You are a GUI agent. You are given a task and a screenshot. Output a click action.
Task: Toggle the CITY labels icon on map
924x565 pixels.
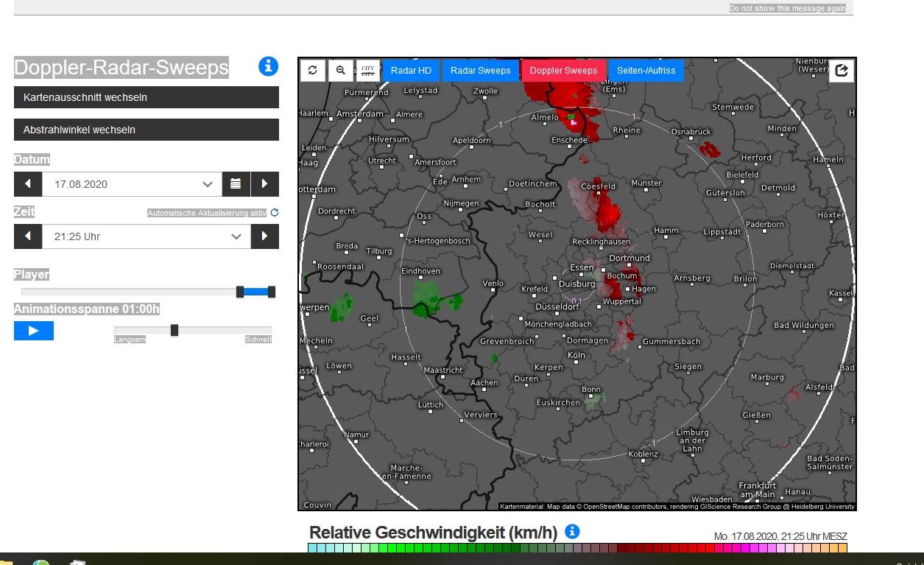coord(368,71)
